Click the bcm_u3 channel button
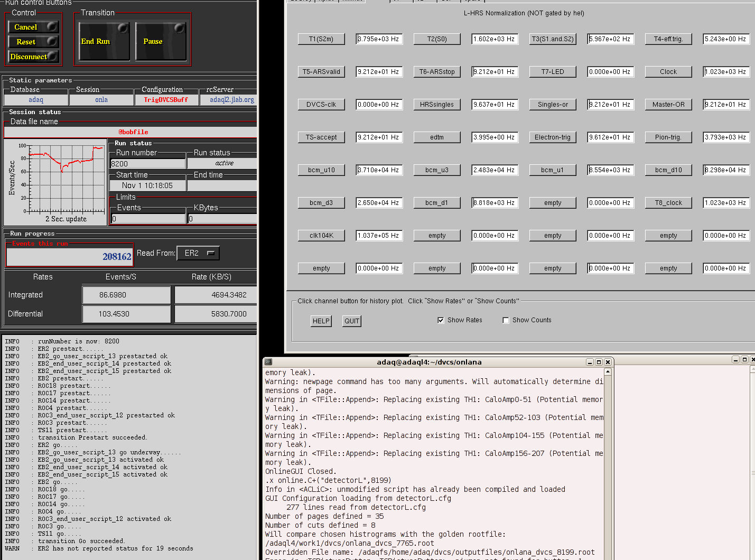 [x=437, y=170]
